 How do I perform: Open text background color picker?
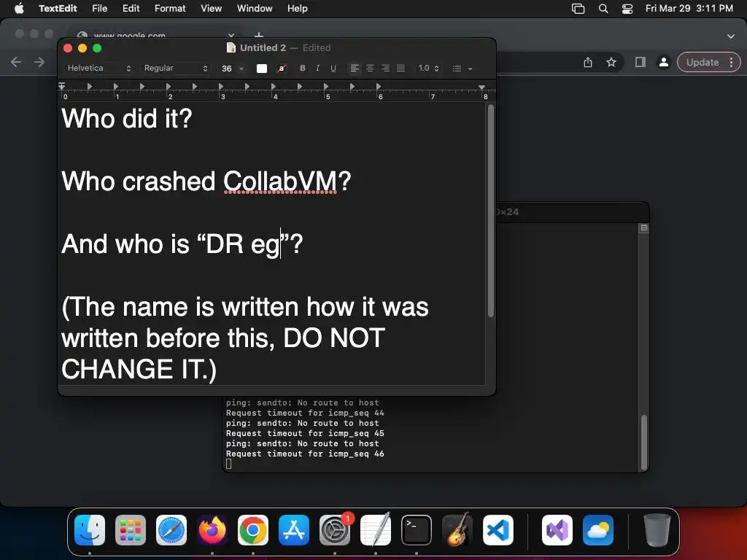282,68
